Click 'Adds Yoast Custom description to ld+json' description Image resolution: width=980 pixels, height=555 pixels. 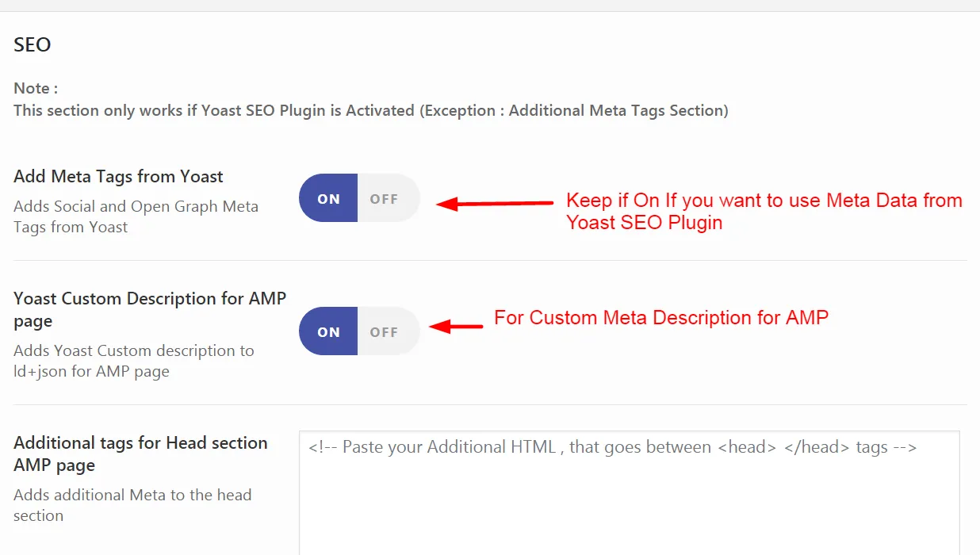click(x=133, y=361)
